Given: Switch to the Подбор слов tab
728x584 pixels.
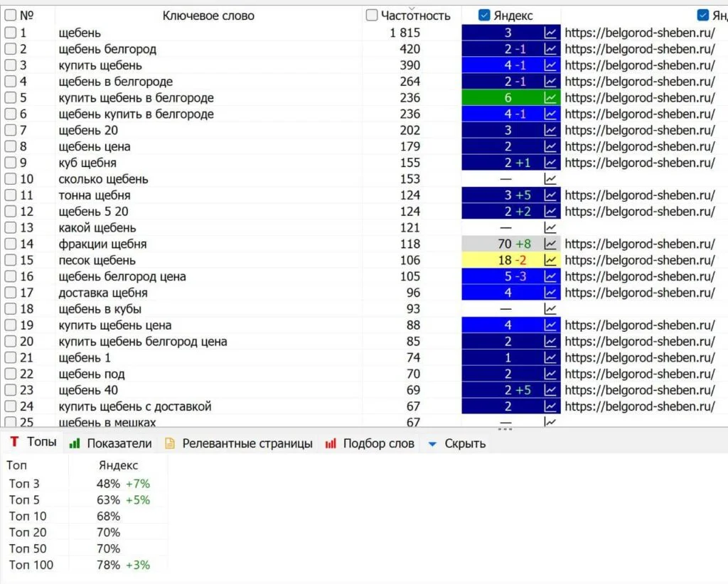Looking at the screenshot, I should (370, 443).
